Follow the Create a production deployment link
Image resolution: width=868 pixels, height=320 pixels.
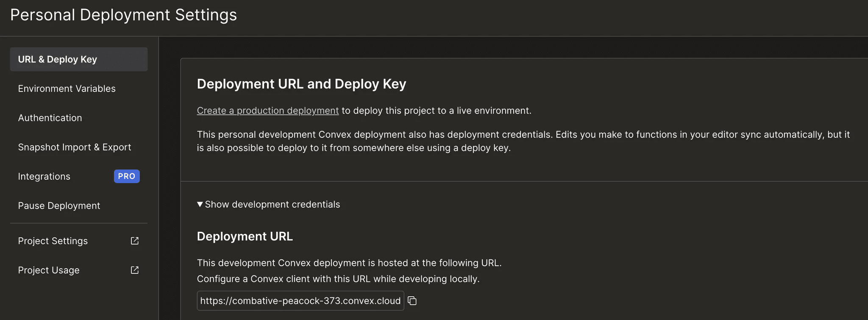[x=267, y=111]
